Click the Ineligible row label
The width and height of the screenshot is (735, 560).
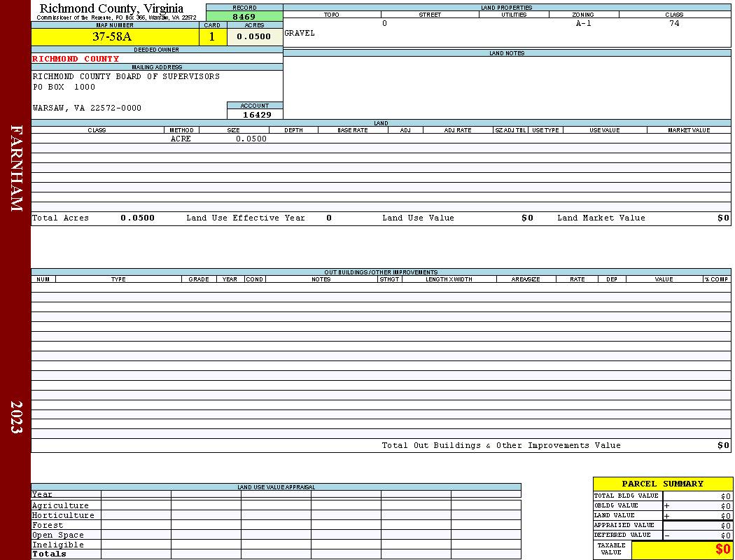[57, 545]
